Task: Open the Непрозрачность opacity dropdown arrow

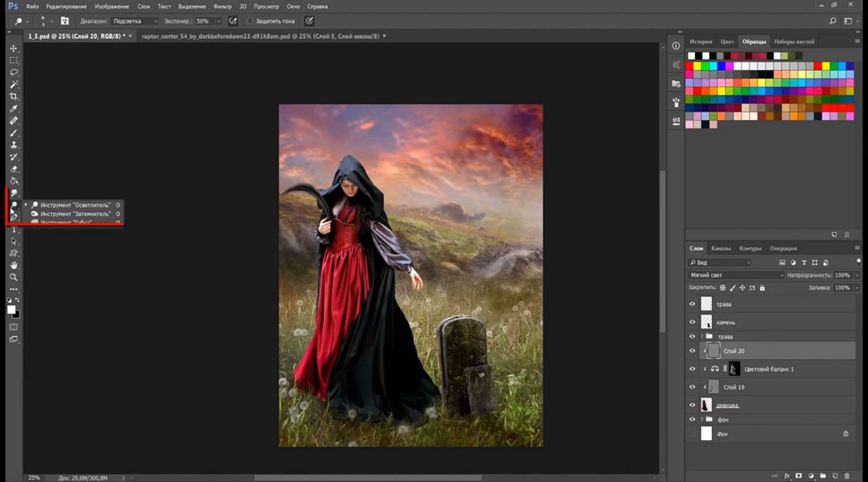Action: (857, 275)
